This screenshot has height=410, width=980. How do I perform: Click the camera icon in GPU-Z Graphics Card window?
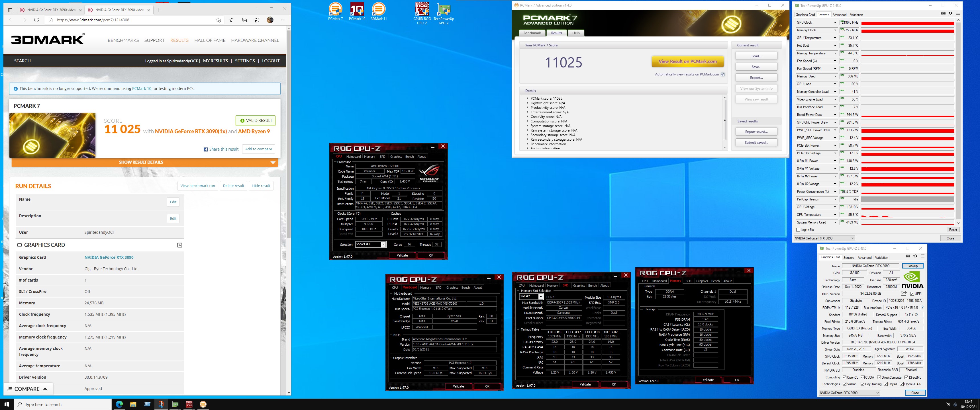point(908,256)
